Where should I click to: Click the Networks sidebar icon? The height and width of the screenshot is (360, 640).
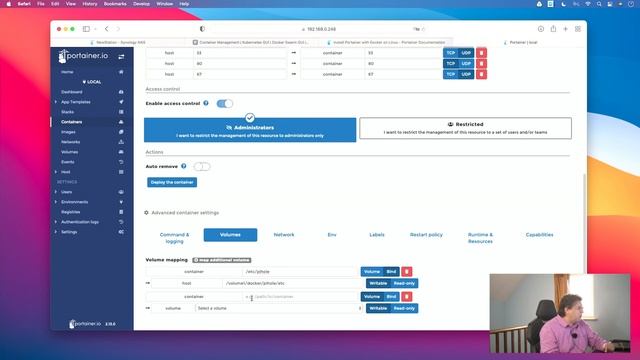[121, 142]
